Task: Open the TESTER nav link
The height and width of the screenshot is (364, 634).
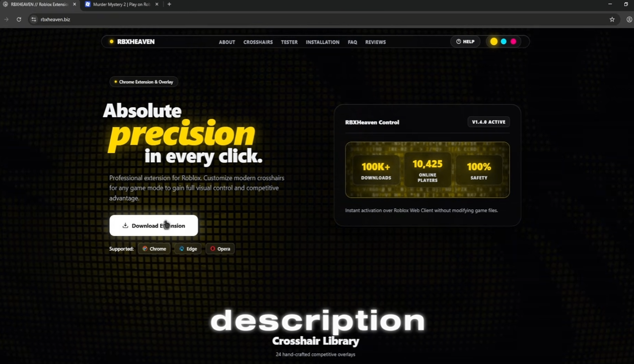Action: [289, 42]
